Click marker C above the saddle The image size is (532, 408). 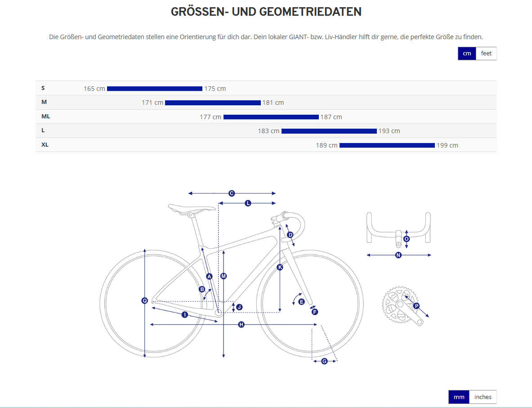(x=232, y=193)
